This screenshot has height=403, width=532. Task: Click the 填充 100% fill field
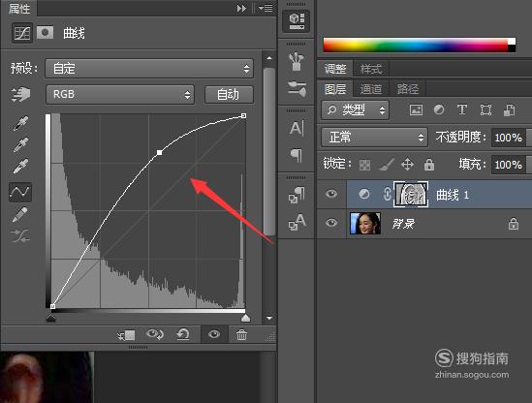click(x=508, y=165)
